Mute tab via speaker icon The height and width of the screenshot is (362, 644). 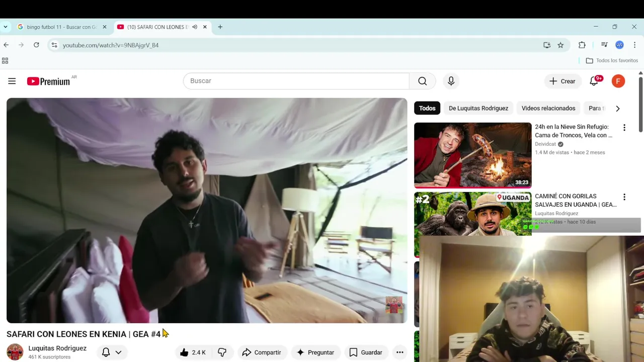(x=195, y=27)
